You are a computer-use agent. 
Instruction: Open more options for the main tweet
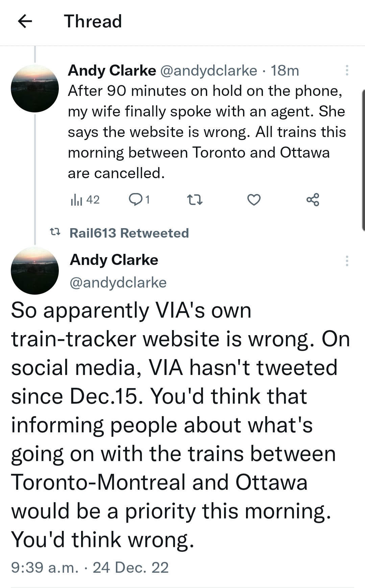pyautogui.click(x=346, y=261)
